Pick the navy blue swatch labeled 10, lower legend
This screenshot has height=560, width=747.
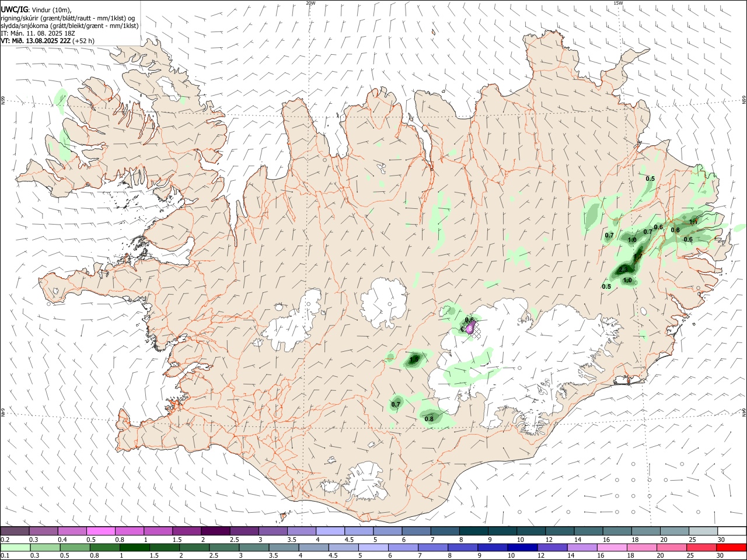coord(522,547)
